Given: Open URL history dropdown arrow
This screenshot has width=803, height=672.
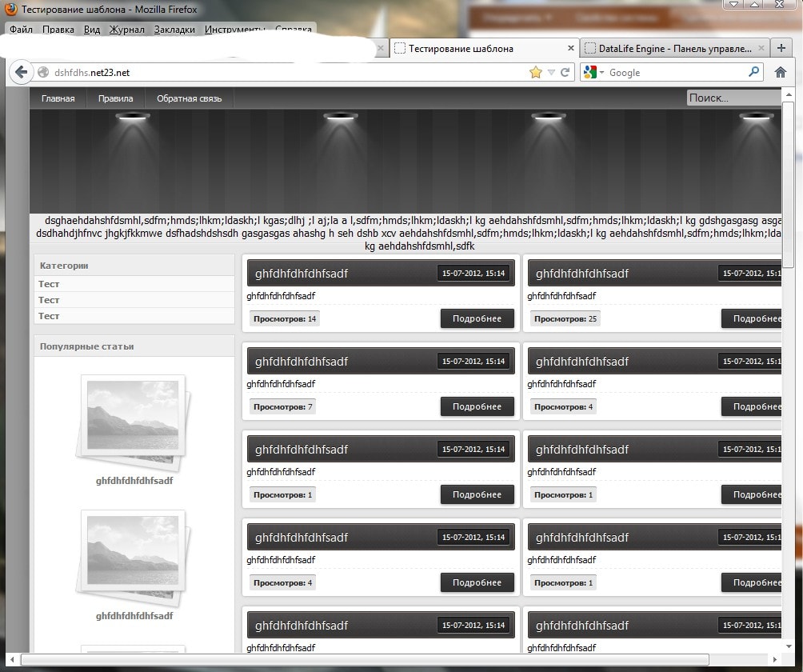Looking at the screenshot, I should [x=551, y=72].
